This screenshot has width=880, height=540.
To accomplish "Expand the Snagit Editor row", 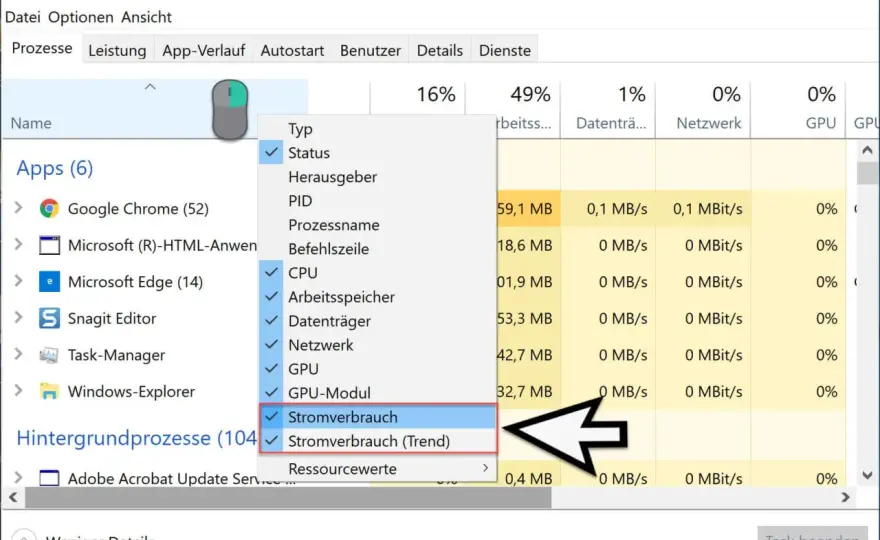I will (x=19, y=318).
